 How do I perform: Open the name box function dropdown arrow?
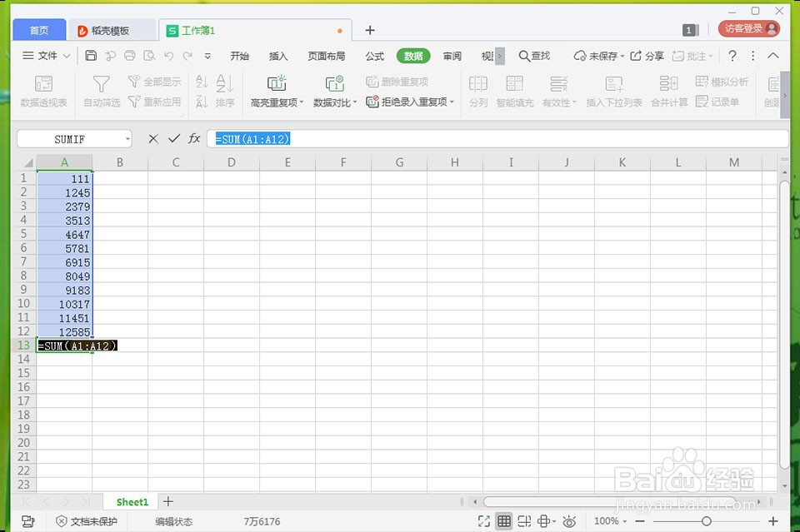[x=127, y=139]
